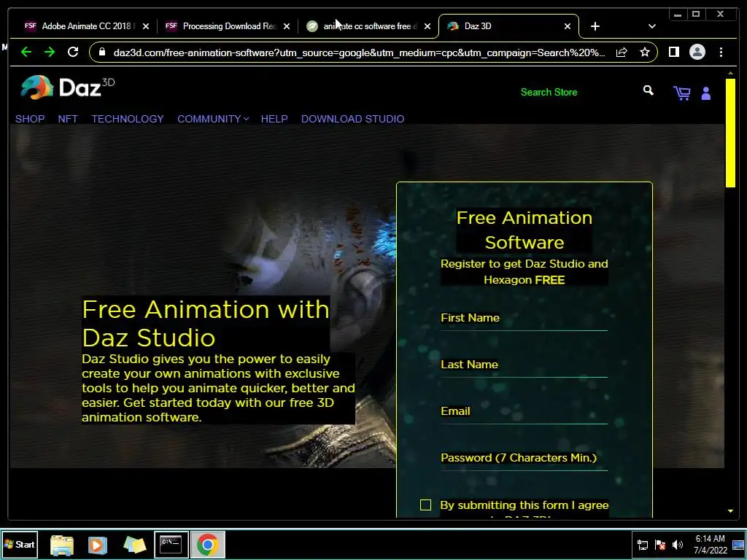The width and height of the screenshot is (747, 560).
Task: Click the command prompt taskbar icon
Action: (x=171, y=544)
